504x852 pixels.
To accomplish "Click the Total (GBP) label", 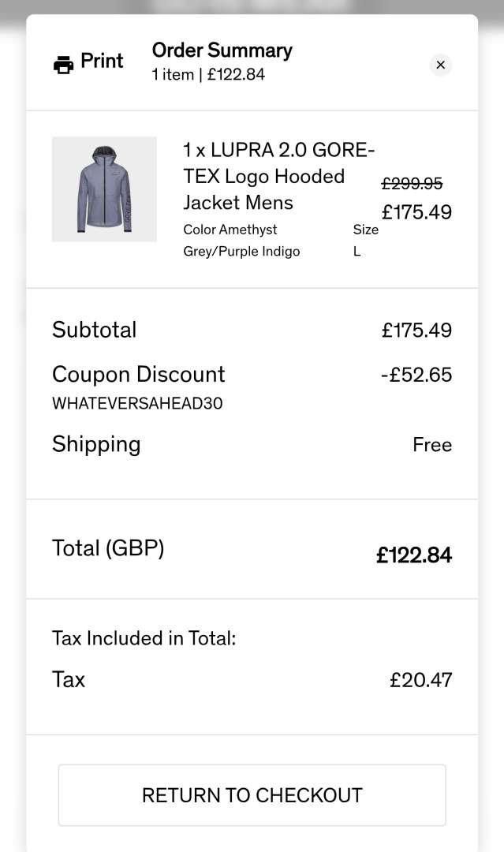I will pos(108,548).
